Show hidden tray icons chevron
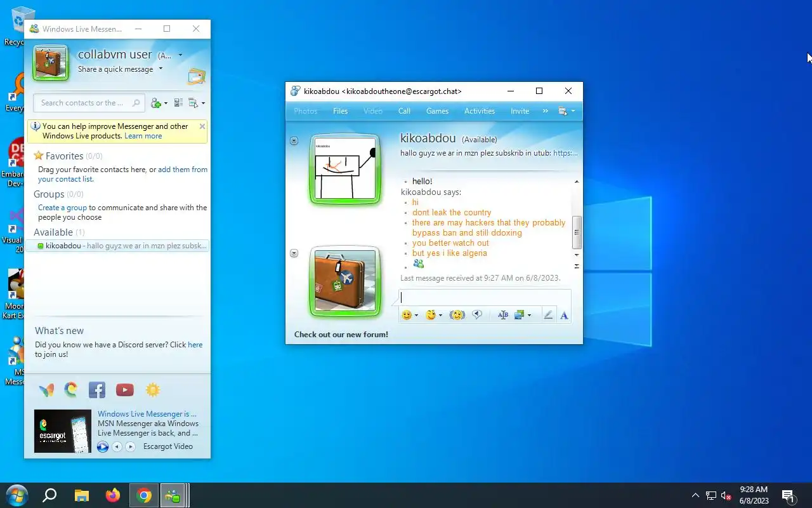The width and height of the screenshot is (812, 508). (x=695, y=496)
